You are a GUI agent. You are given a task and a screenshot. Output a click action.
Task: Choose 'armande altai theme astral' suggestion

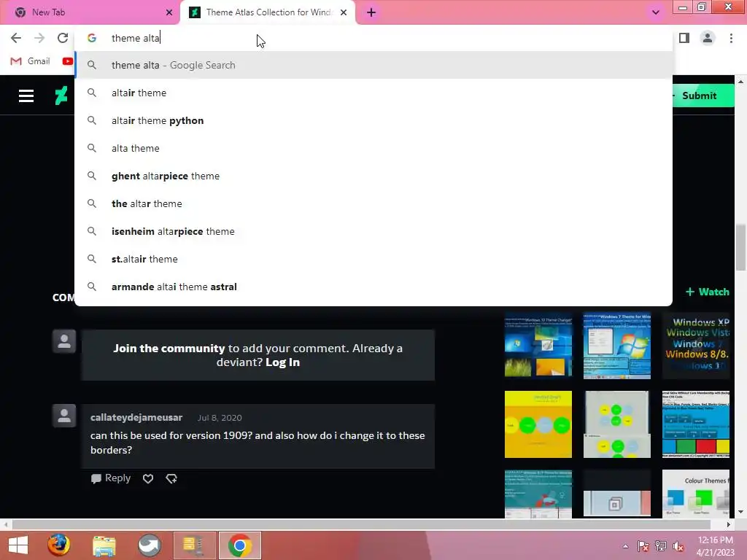(x=373, y=287)
